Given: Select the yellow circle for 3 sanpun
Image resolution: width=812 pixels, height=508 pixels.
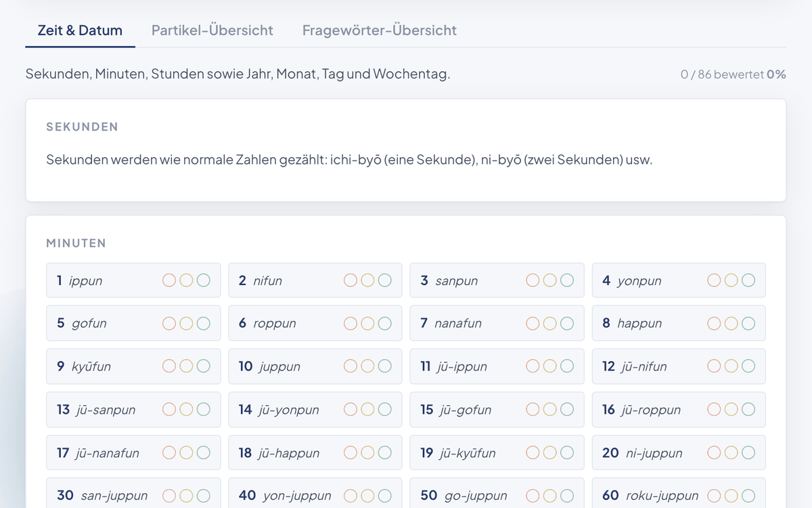Looking at the screenshot, I should click(x=549, y=280).
